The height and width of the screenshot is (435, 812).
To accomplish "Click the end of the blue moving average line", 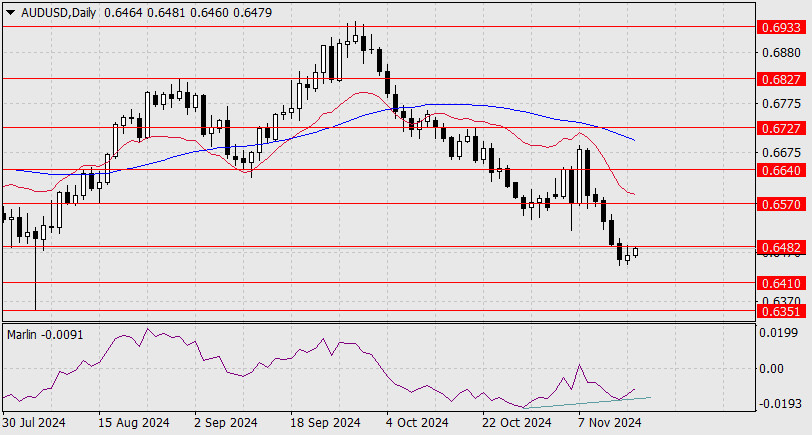I will click(634, 140).
